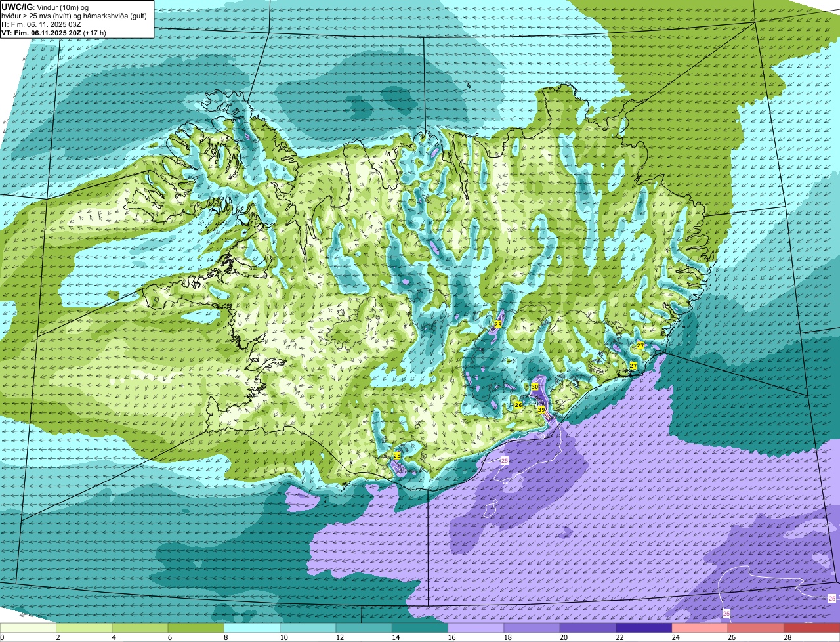Select the light green 2–4 m/s legend swatch

tap(84, 628)
